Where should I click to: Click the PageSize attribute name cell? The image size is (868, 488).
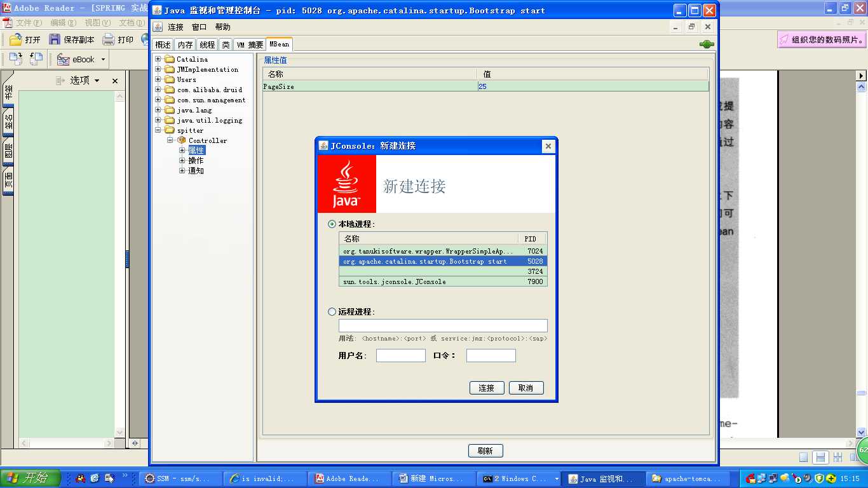[370, 86]
